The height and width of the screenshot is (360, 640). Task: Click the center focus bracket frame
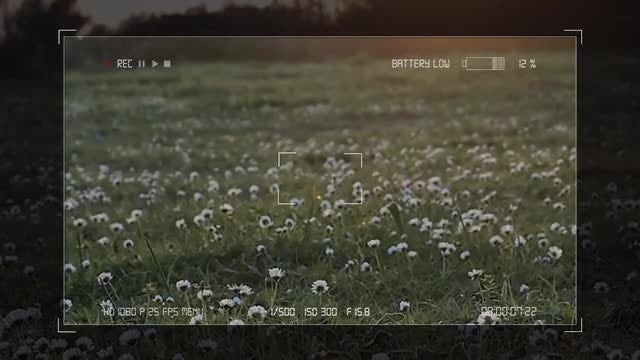pyautogui.click(x=320, y=178)
